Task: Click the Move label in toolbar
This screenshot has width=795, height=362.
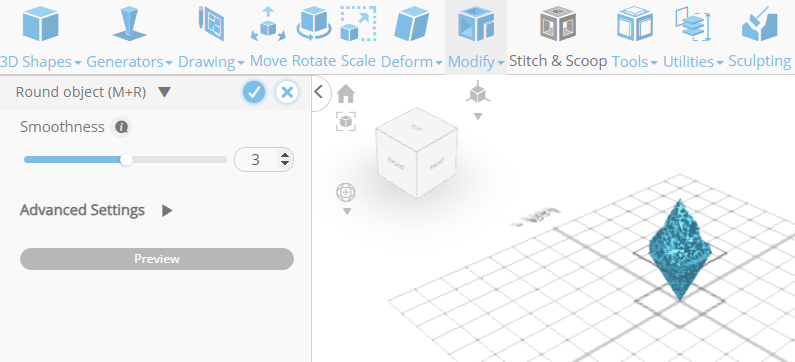Action: (268, 61)
